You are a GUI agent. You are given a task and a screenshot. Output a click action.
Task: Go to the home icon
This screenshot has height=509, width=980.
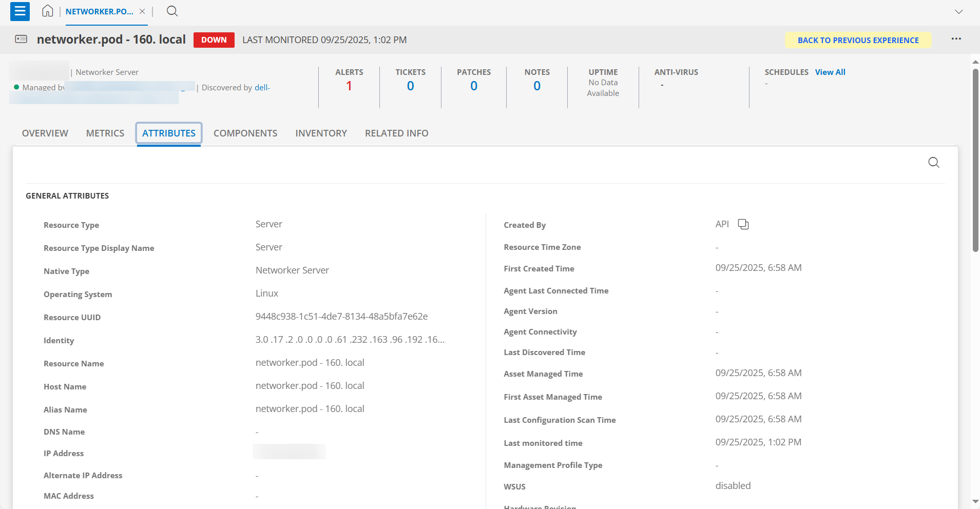[x=48, y=11]
